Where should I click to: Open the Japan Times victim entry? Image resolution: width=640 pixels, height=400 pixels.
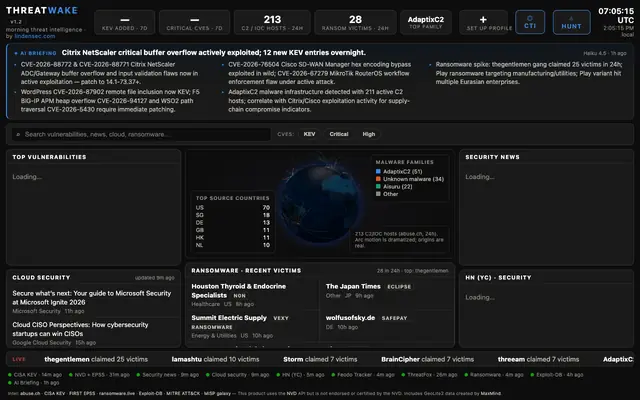(353, 287)
